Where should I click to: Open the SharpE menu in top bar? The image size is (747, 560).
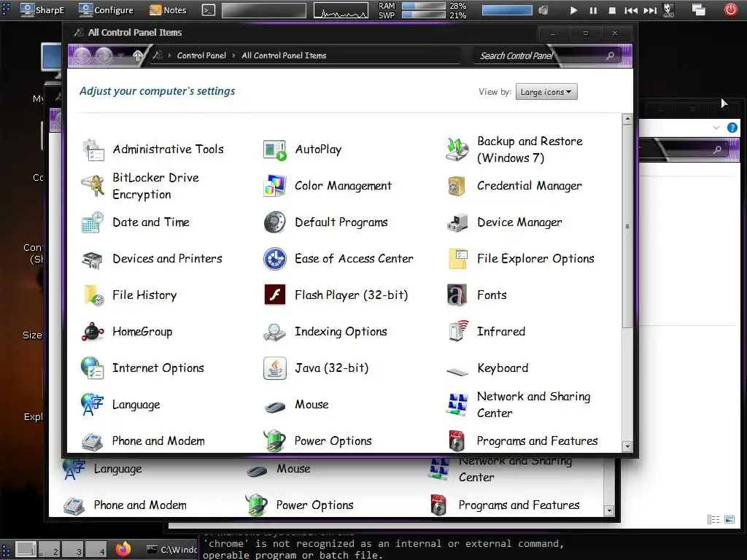42,10
